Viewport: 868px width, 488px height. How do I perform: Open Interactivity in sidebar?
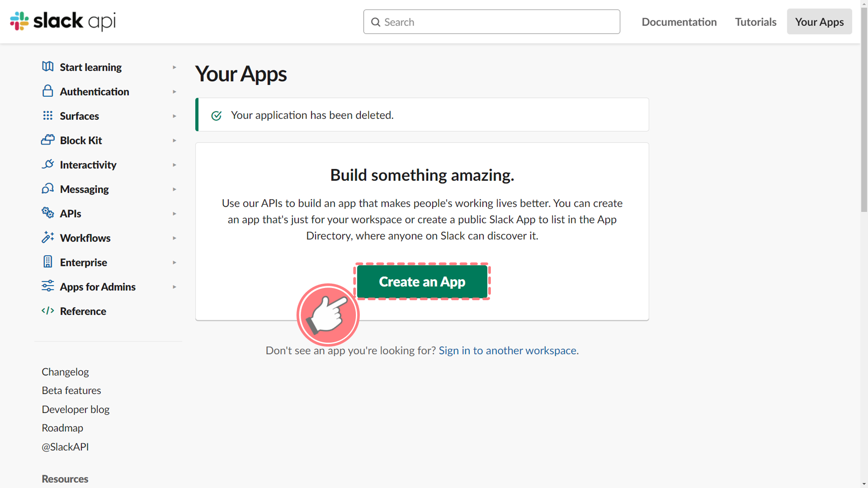point(88,165)
